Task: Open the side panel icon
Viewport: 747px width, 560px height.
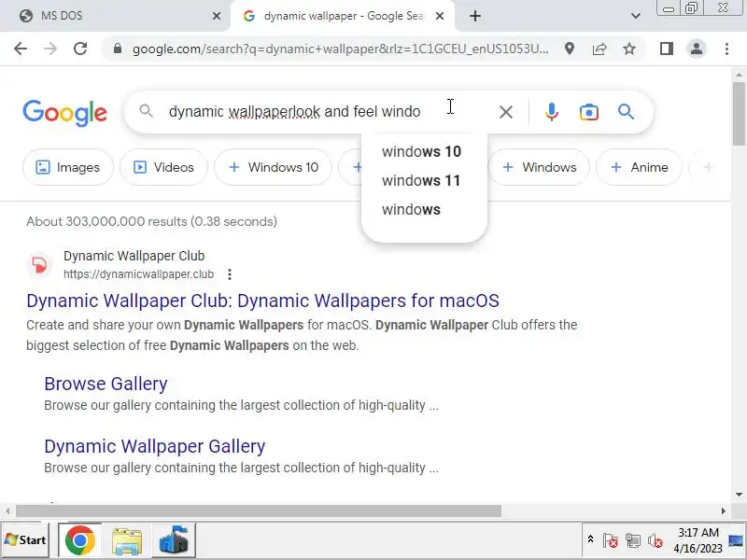Action: 667,49
